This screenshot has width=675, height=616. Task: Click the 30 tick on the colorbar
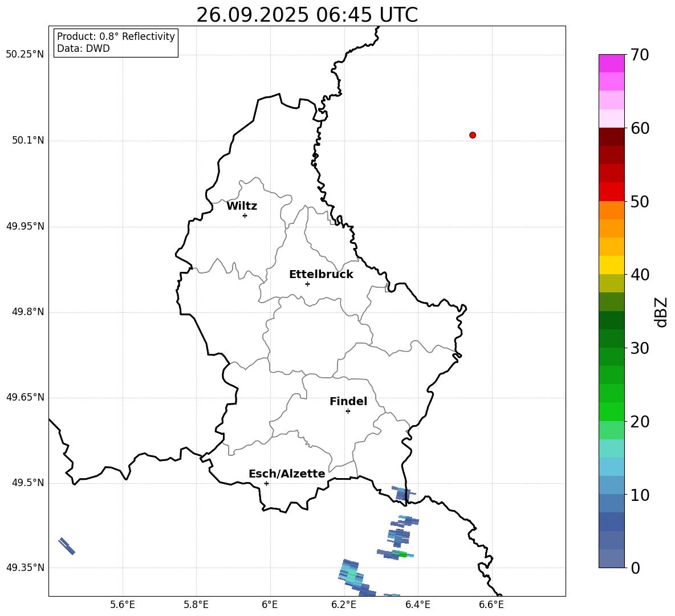click(640, 348)
